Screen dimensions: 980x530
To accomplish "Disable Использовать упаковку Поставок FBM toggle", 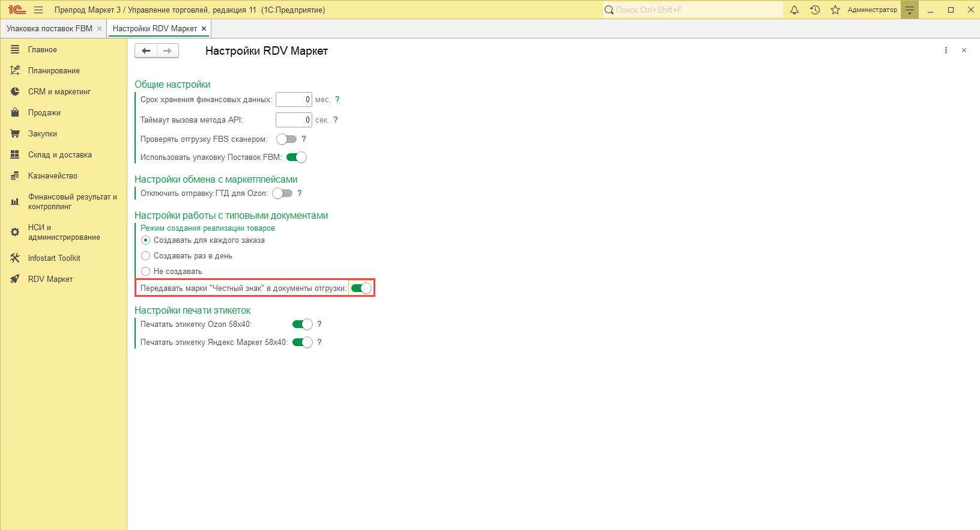I will (297, 157).
